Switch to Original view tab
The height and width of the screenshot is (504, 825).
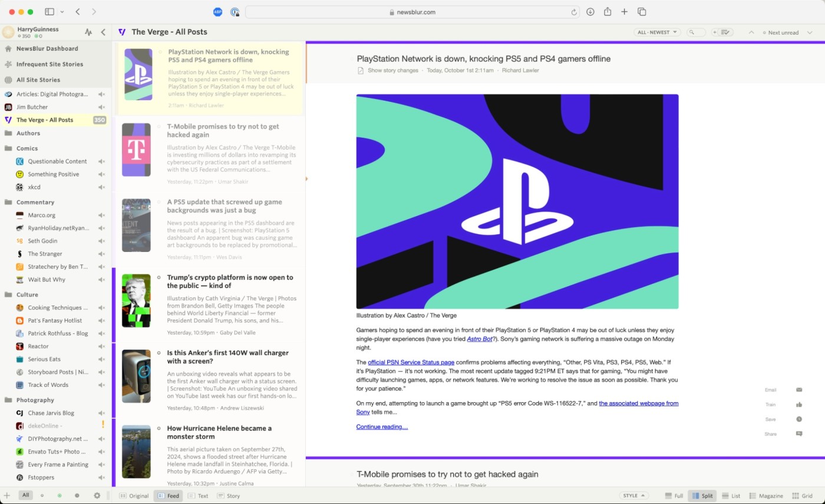[134, 496]
